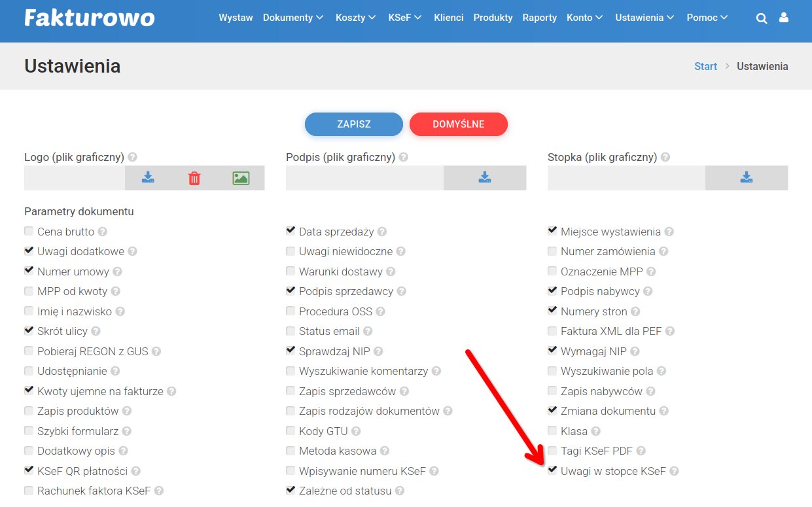Open the Produkty menu item
The image size is (812, 507).
493,18
